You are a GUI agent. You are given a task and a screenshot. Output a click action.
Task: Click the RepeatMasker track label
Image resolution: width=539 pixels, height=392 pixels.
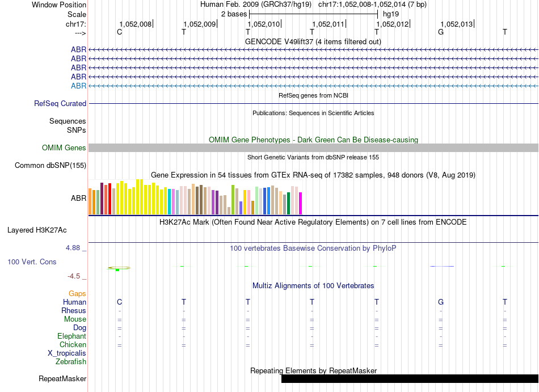tap(62, 379)
